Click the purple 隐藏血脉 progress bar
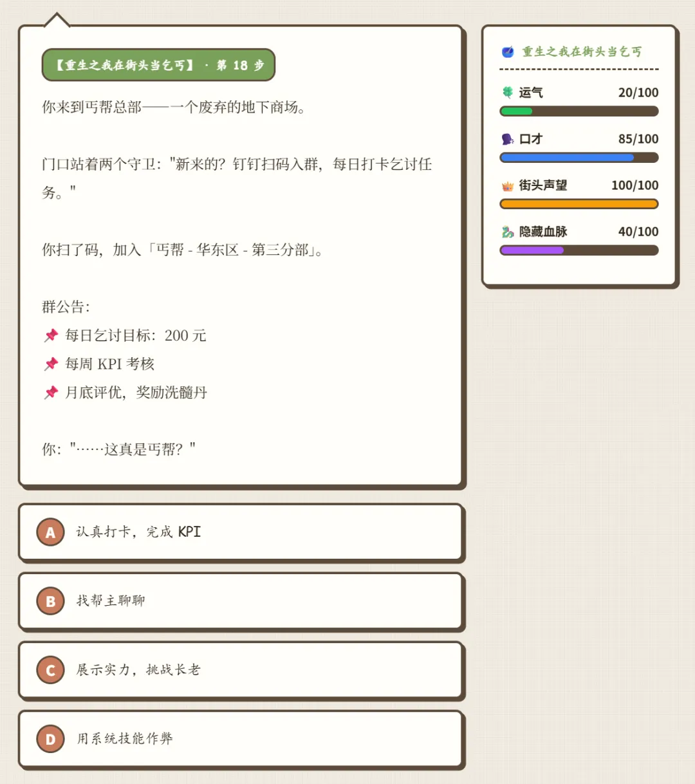Screen dimensions: 695x784 pos(579,250)
